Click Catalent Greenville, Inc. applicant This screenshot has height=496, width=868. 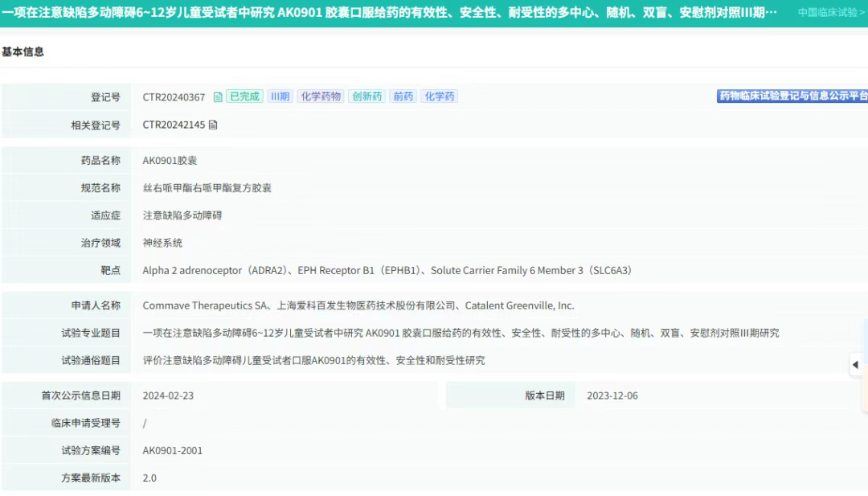coord(519,305)
